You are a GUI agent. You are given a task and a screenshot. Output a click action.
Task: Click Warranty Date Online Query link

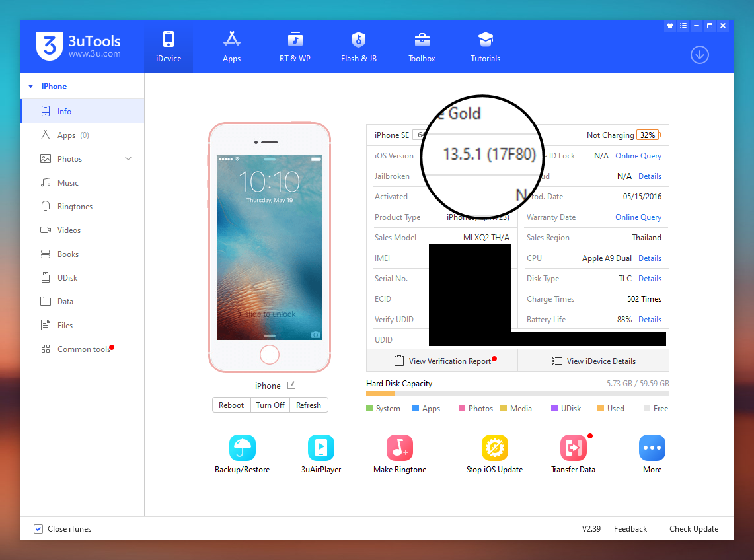(x=638, y=217)
